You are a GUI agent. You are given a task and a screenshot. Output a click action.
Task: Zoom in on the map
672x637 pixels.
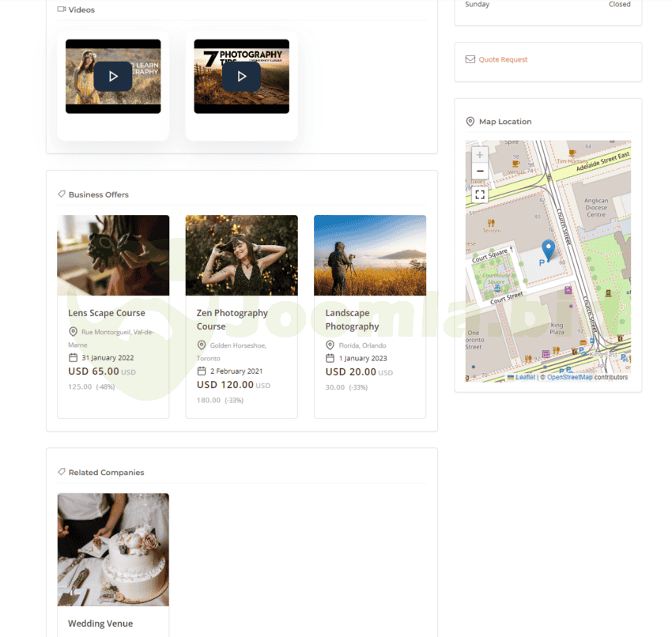coord(479,155)
